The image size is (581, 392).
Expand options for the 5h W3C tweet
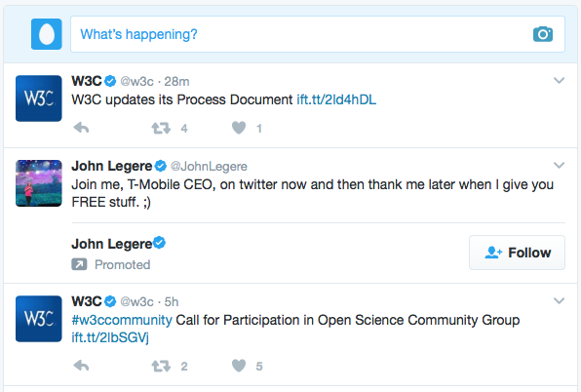coord(559,301)
